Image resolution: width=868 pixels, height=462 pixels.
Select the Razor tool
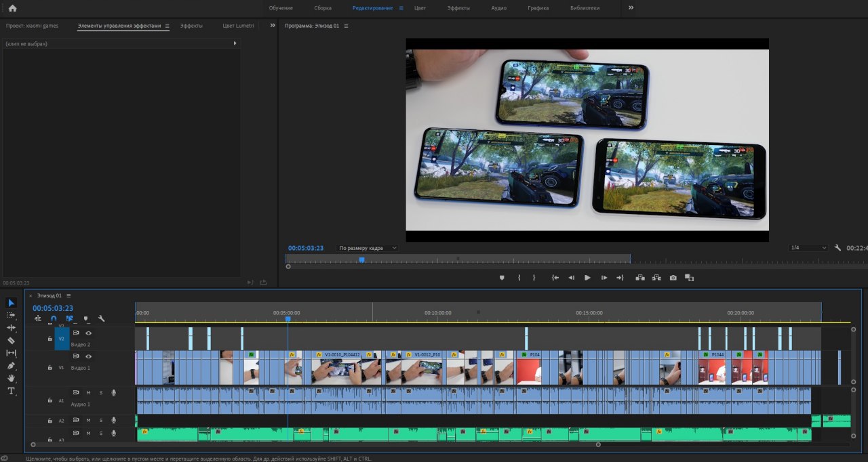point(11,340)
